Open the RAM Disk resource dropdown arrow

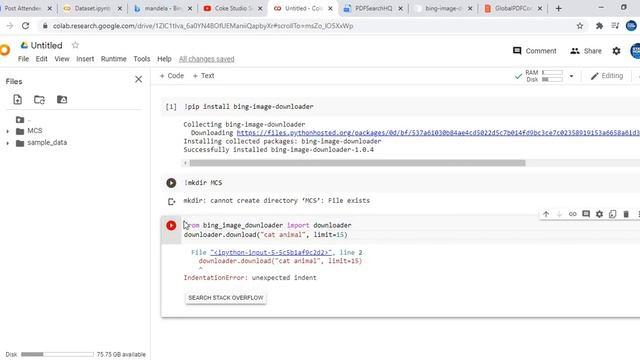[571, 76]
